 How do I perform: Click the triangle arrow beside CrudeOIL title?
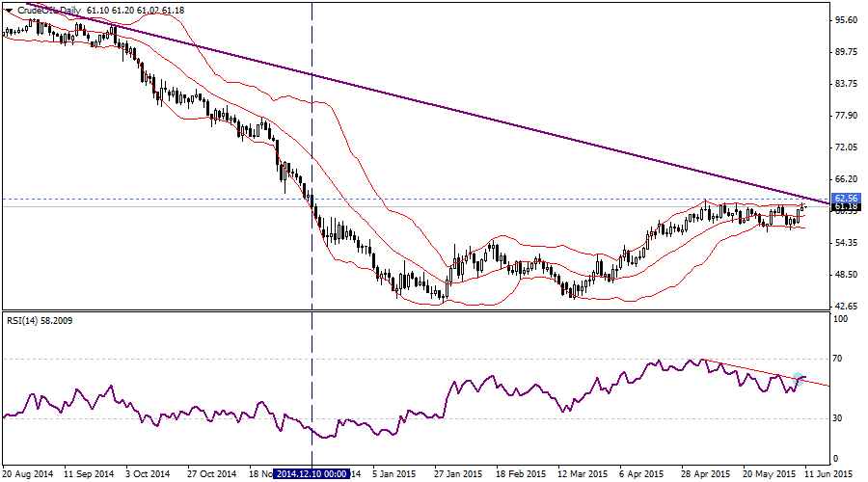pos(8,10)
